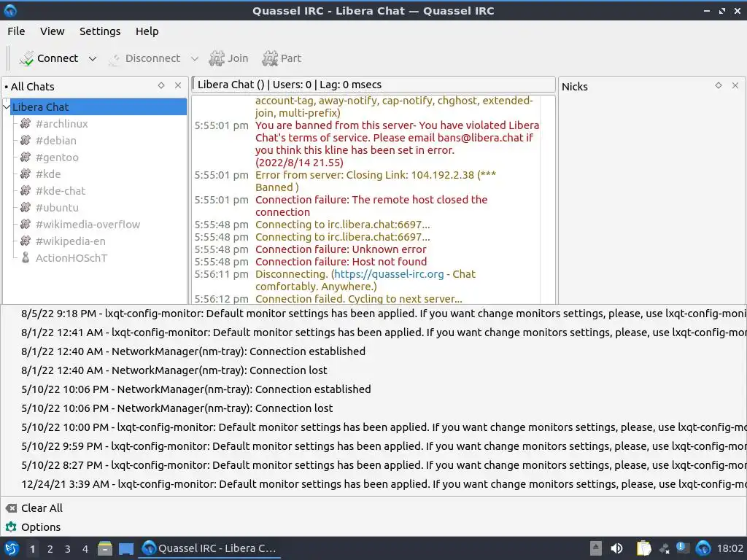747x560 pixels.
Task: Click the Quassel IRC taskbar window button
Action: [209, 548]
